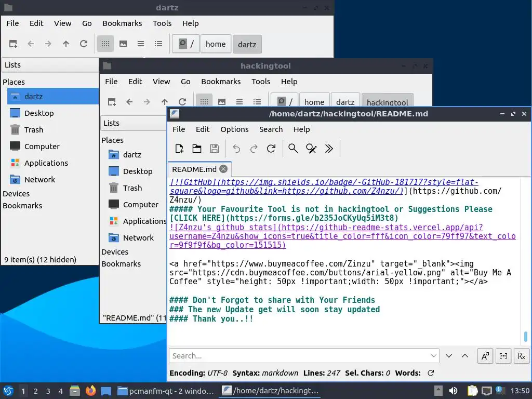This screenshot has height=399, width=532.
Task: Go back in hackingtool window
Action: (x=129, y=102)
